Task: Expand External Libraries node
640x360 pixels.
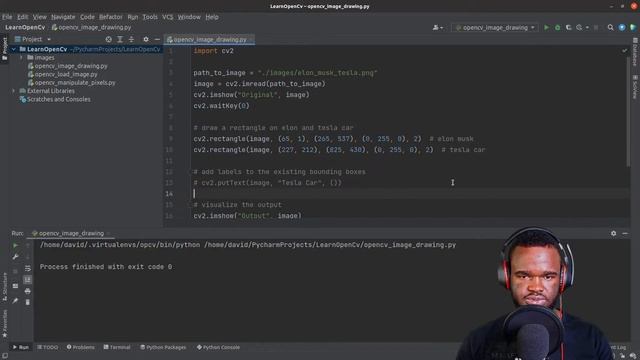Action: (13, 91)
